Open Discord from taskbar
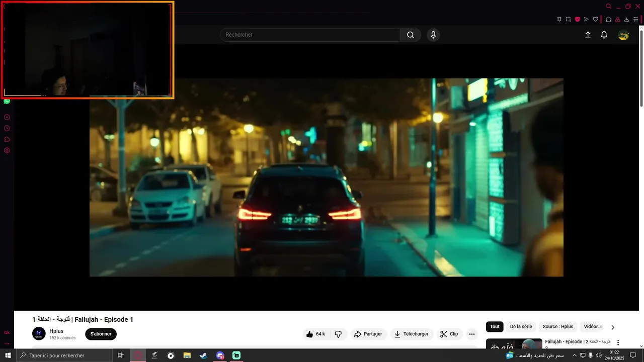 pos(220,355)
